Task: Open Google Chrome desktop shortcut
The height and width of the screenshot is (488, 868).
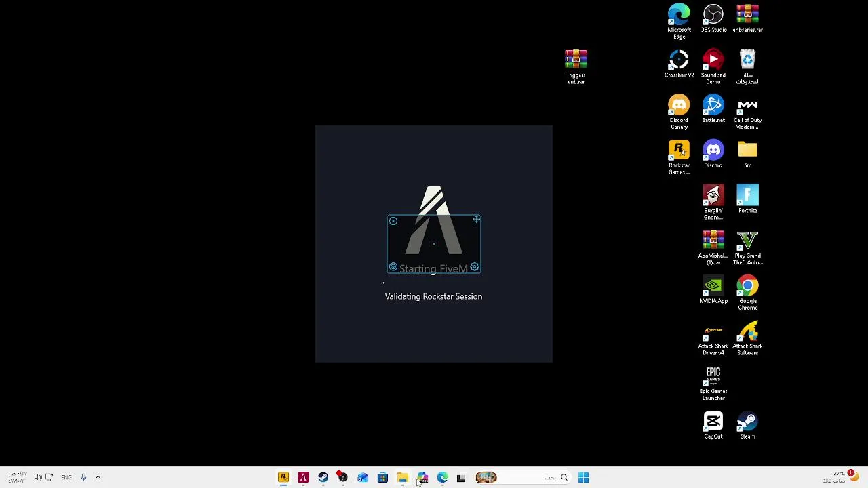Action: pos(747,293)
